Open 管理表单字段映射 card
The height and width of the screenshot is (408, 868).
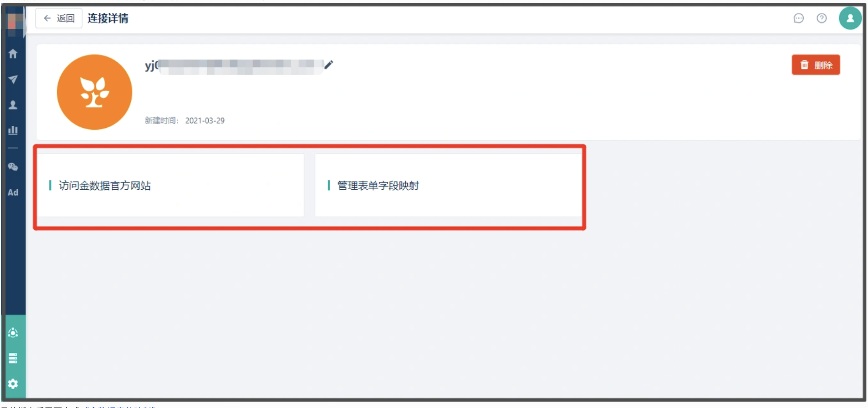[448, 186]
